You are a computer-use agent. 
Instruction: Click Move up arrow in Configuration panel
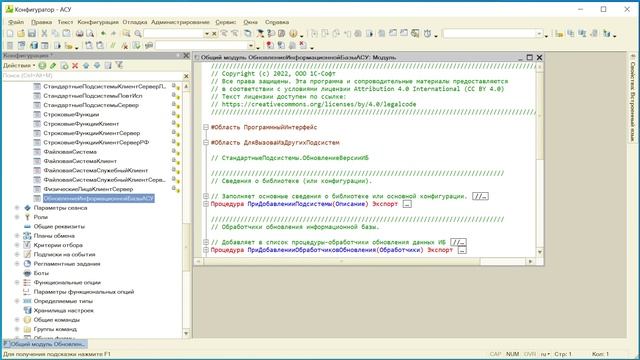[x=86, y=65]
